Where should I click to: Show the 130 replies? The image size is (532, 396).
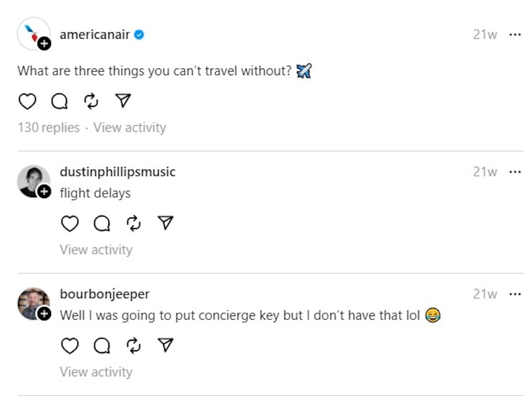coord(49,127)
